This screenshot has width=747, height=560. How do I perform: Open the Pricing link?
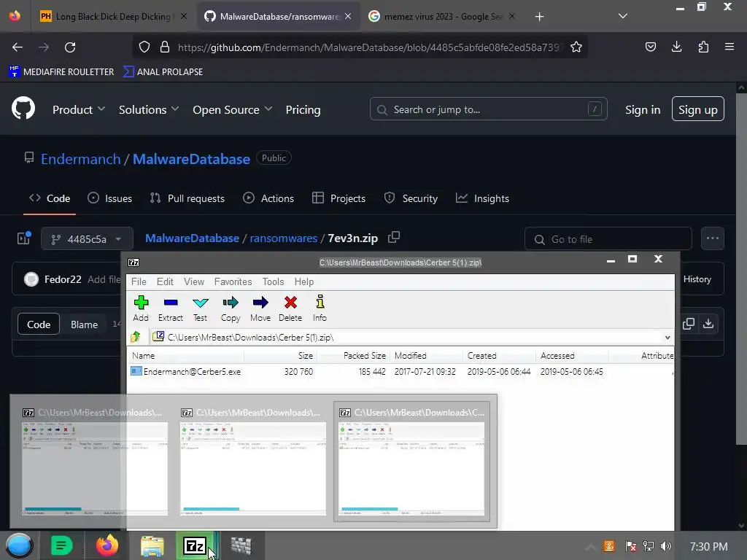tap(303, 109)
